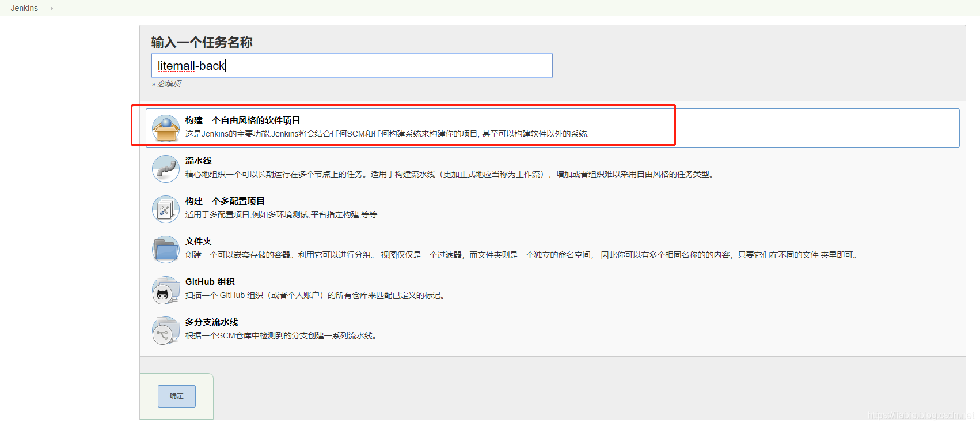Viewport: 980px width, 426px height.
Task: Choose the 流水线 item type title
Action: (199, 161)
